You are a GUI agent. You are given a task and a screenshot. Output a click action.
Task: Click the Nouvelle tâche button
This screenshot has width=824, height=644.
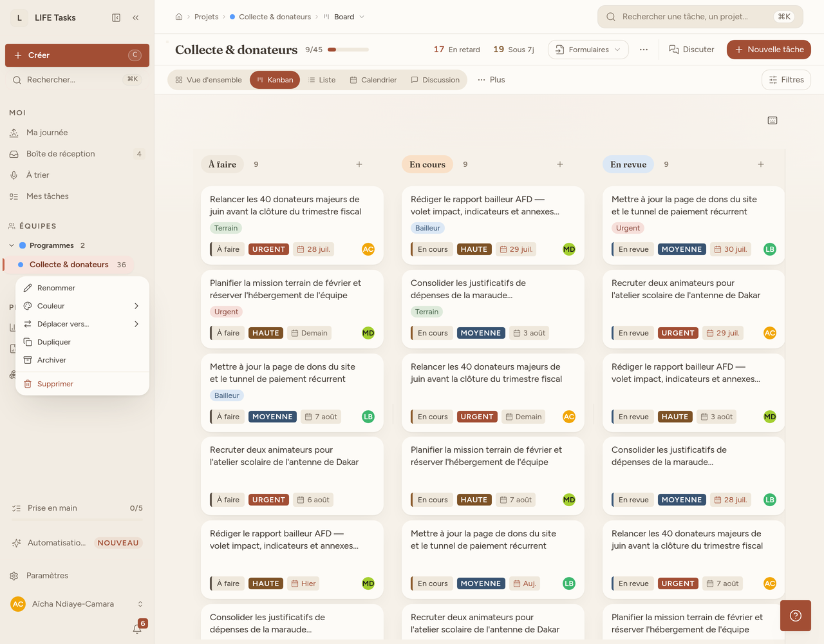(769, 50)
